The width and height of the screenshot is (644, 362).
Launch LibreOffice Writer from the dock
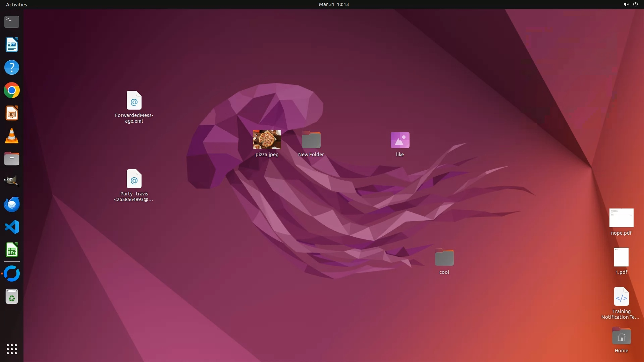12,45
